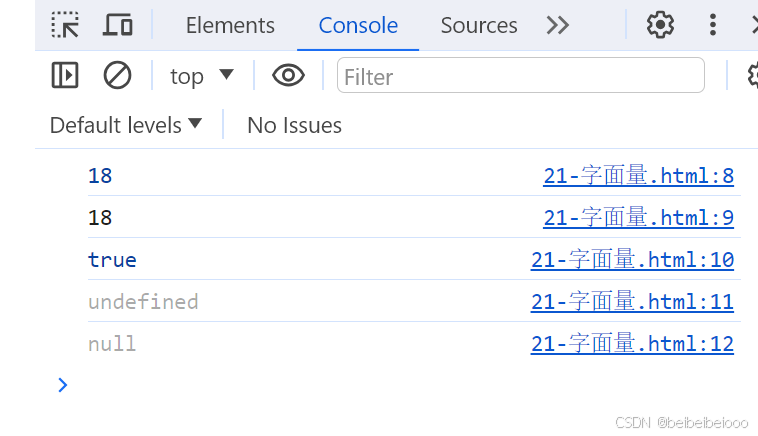The height and width of the screenshot is (436, 758).
Task: Clear the console with the ban icon
Action: click(x=117, y=75)
